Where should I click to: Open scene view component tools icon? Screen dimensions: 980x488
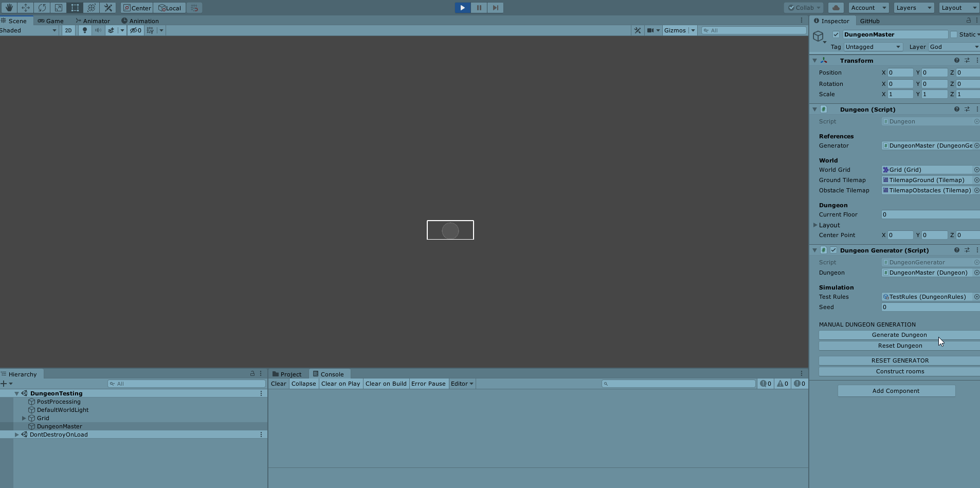tap(638, 30)
